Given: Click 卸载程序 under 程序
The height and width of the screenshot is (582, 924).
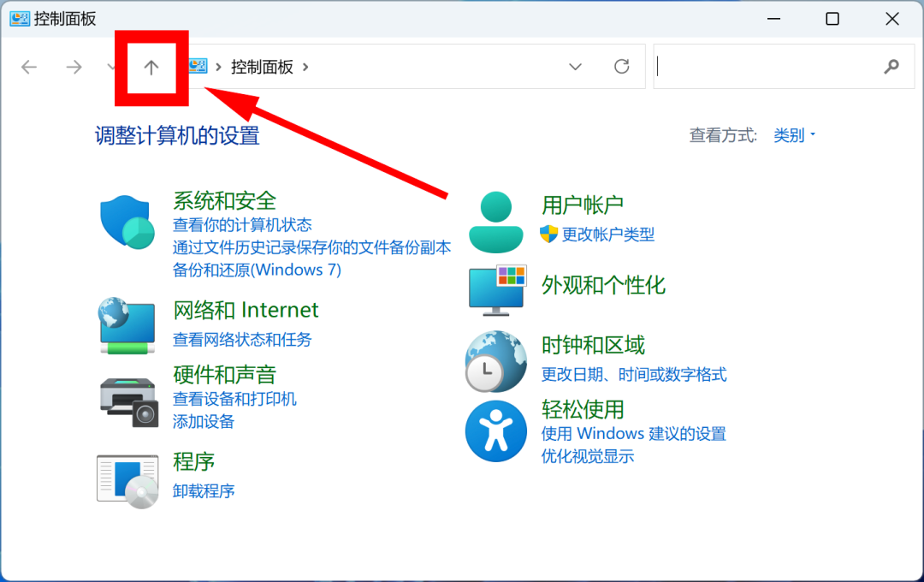Looking at the screenshot, I should 204,490.
